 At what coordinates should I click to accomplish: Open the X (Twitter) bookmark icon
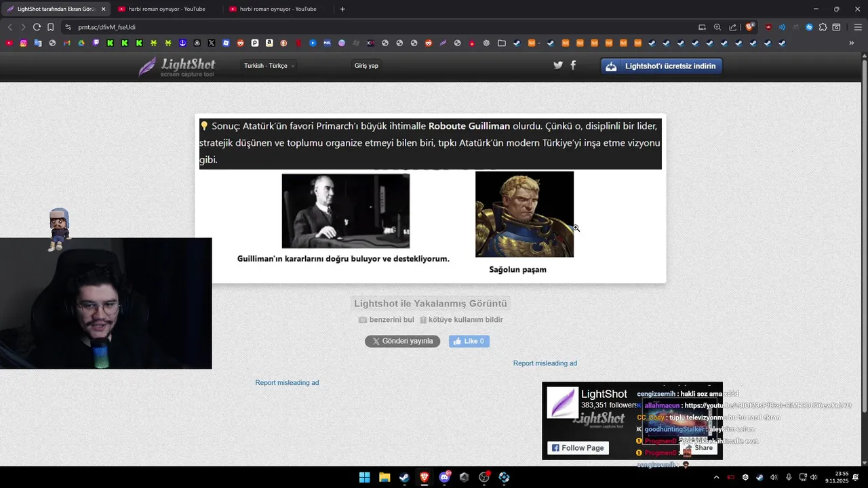[212, 43]
